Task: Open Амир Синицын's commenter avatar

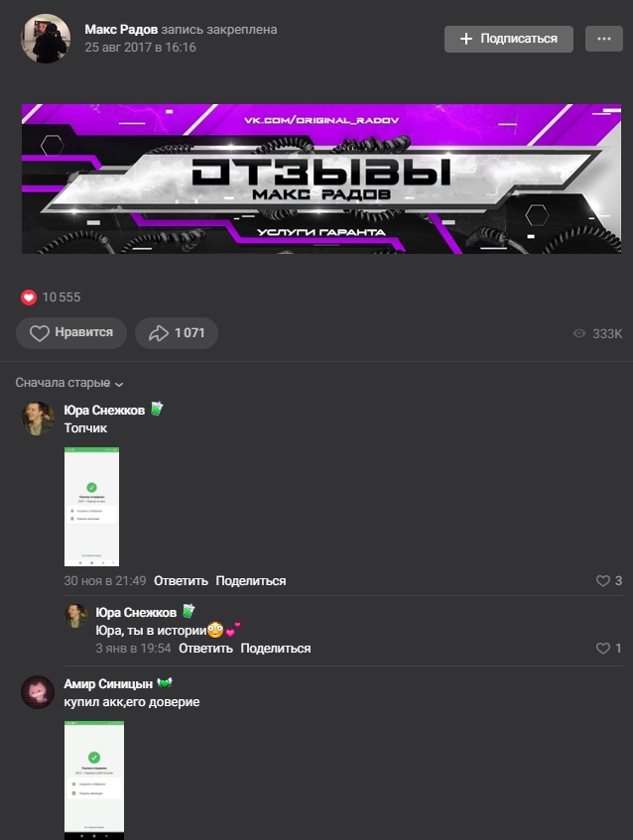Action: click(38, 692)
